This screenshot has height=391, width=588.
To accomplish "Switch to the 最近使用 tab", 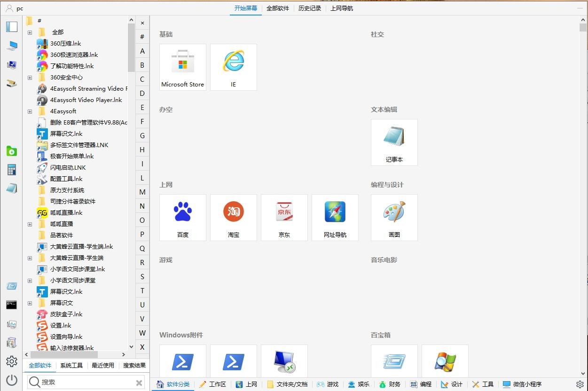I will [103, 365].
